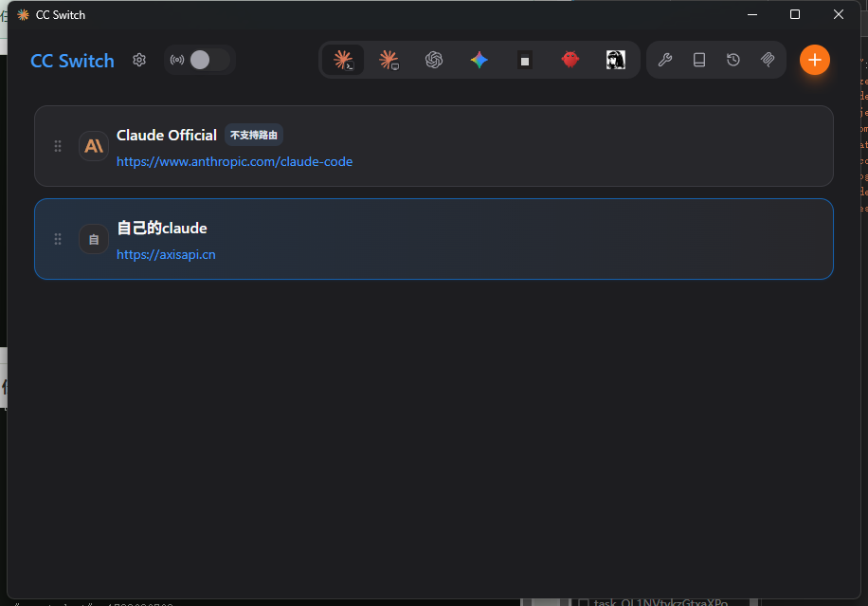This screenshot has height=606, width=868.
Task: Select the 自己的claude provider card
Action: 433,239
